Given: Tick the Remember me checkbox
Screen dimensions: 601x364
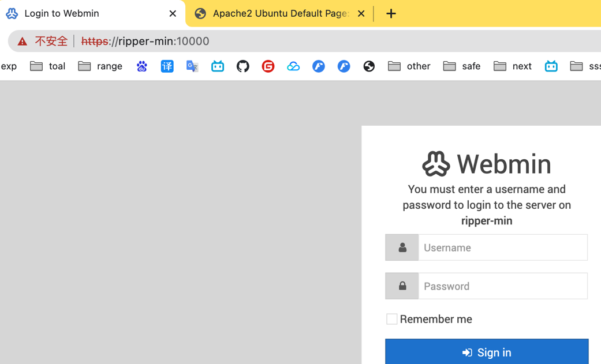Looking at the screenshot, I should [x=392, y=319].
